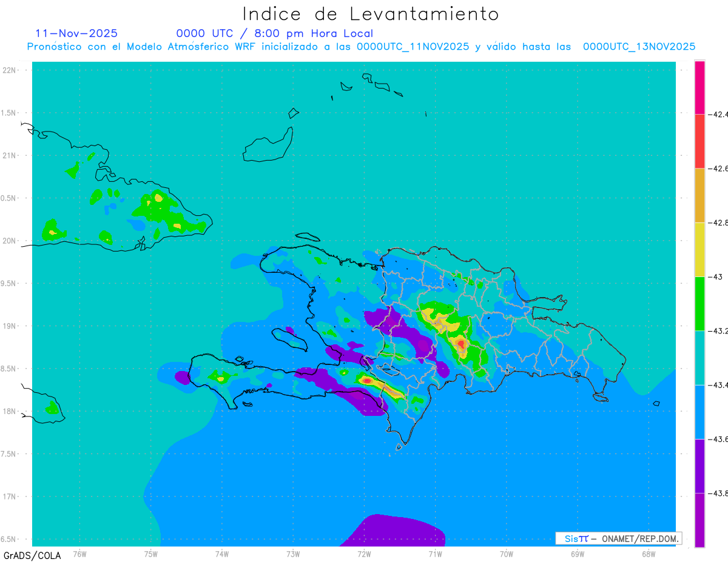This screenshot has width=728, height=562.
Task: Click the '-42.4' legend value
Action: coord(718,114)
